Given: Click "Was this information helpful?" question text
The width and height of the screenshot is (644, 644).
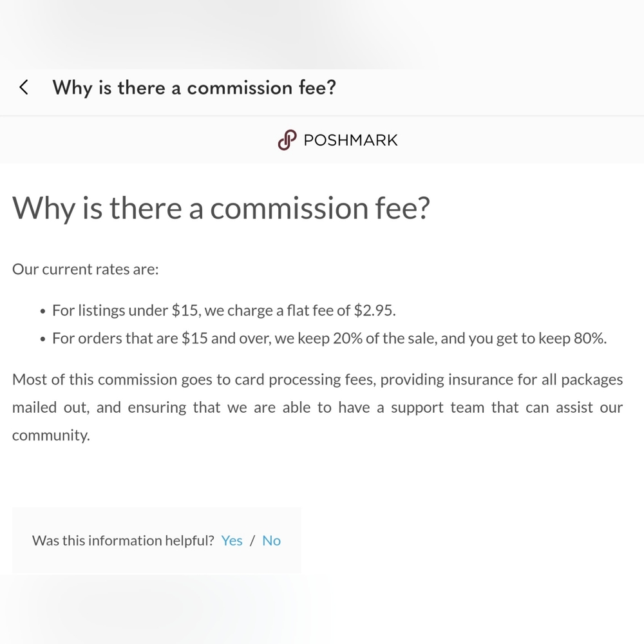Looking at the screenshot, I should point(123,540).
